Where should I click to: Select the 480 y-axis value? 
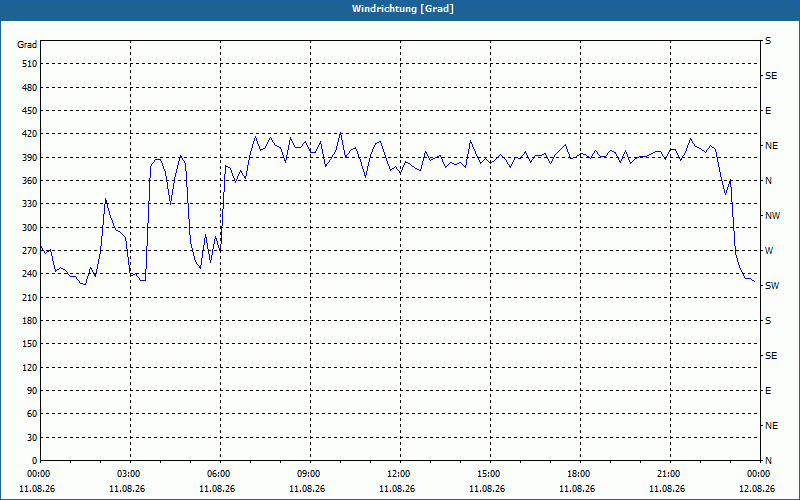30,88
